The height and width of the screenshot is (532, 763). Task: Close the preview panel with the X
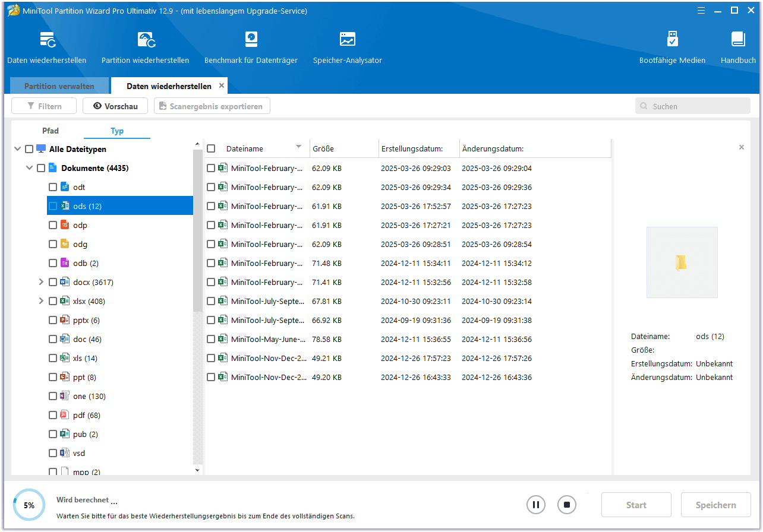(741, 147)
